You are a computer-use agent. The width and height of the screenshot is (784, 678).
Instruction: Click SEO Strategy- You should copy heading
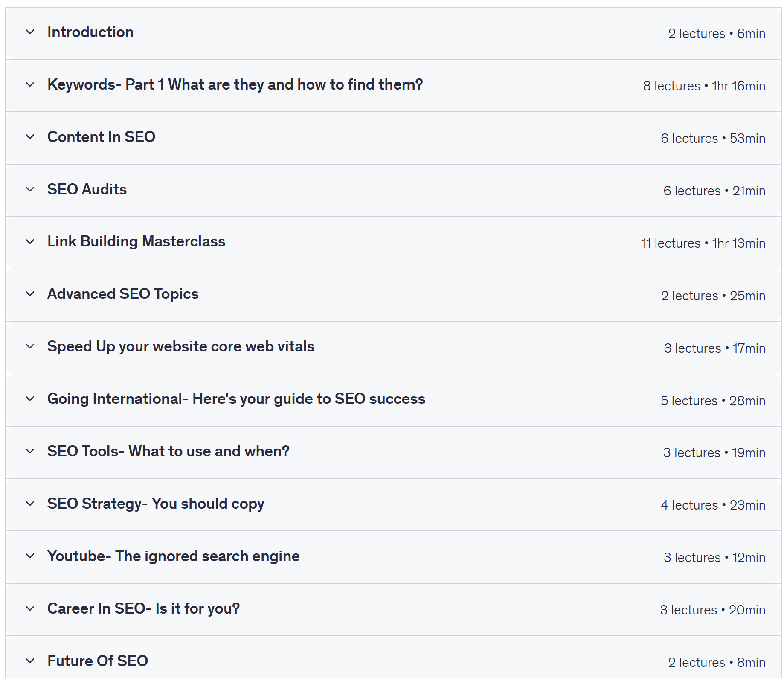[156, 504]
